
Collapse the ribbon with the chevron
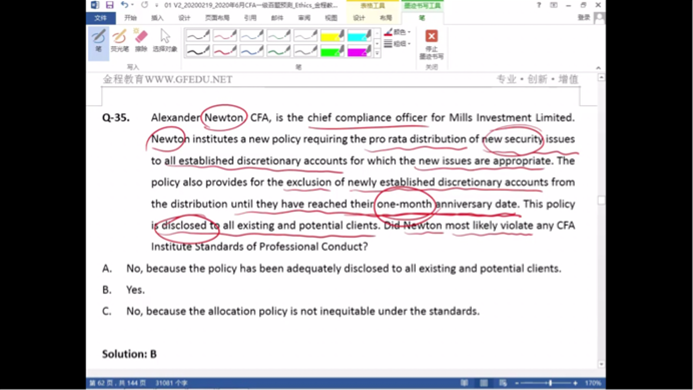pyautogui.click(x=598, y=68)
